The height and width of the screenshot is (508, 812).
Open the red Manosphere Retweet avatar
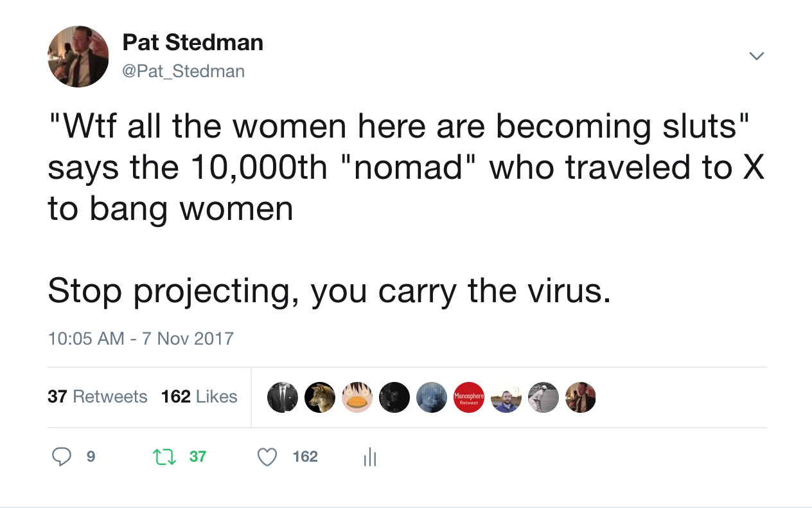[x=469, y=397]
